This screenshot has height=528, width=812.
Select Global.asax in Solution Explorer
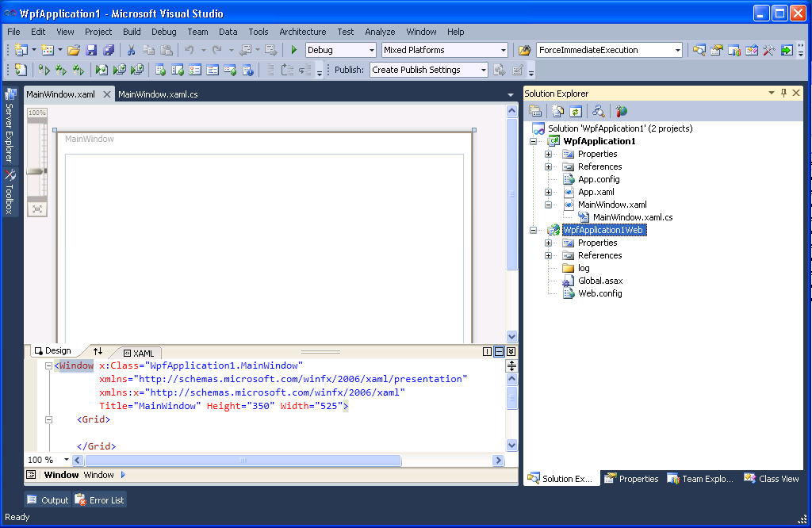600,281
